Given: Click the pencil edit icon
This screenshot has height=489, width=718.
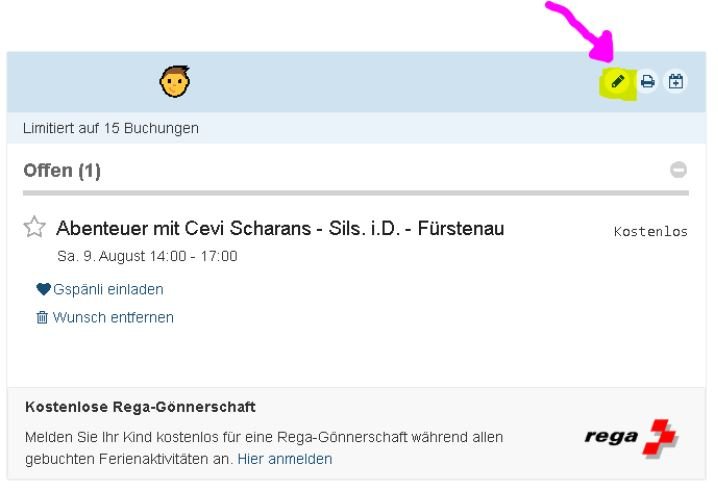Looking at the screenshot, I should pyautogui.click(x=618, y=82).
